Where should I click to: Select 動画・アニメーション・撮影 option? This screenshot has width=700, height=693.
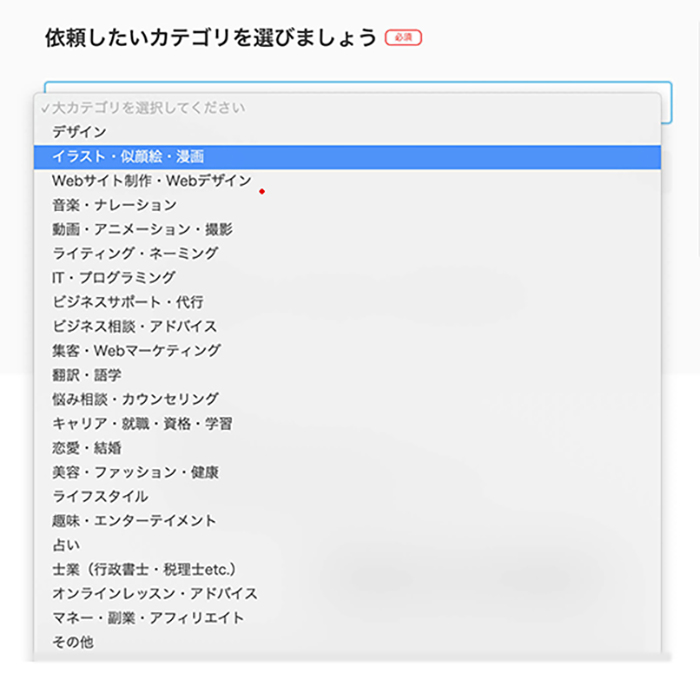(347, 230)
